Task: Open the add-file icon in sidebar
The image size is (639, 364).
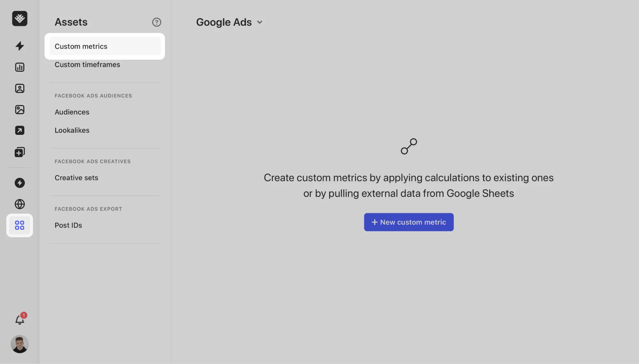Action: (20, 152)
